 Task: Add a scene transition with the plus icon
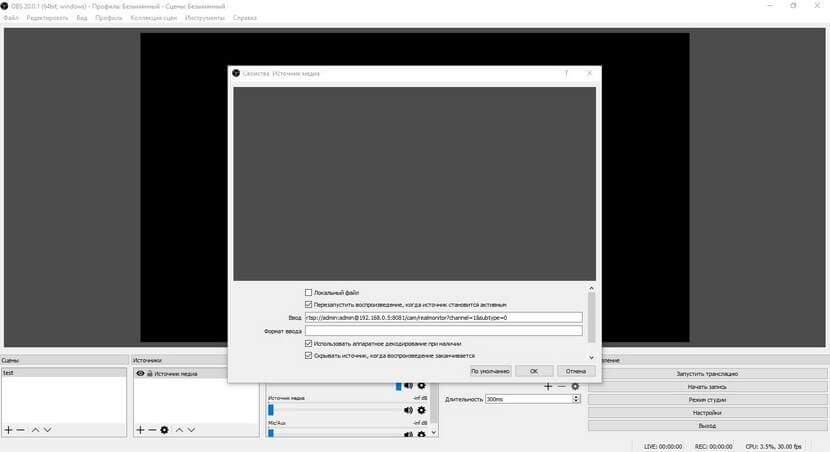click(x=548, y=386)
